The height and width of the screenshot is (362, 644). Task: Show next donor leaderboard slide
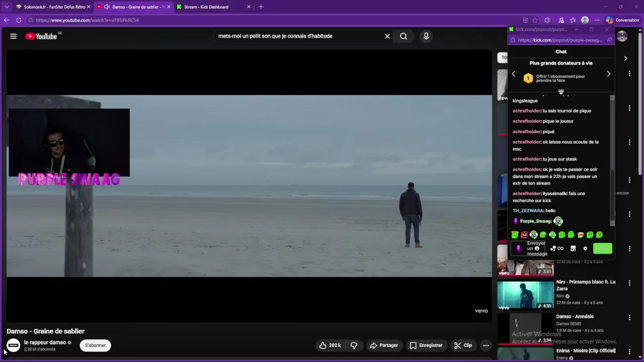[x=608, y=74]
